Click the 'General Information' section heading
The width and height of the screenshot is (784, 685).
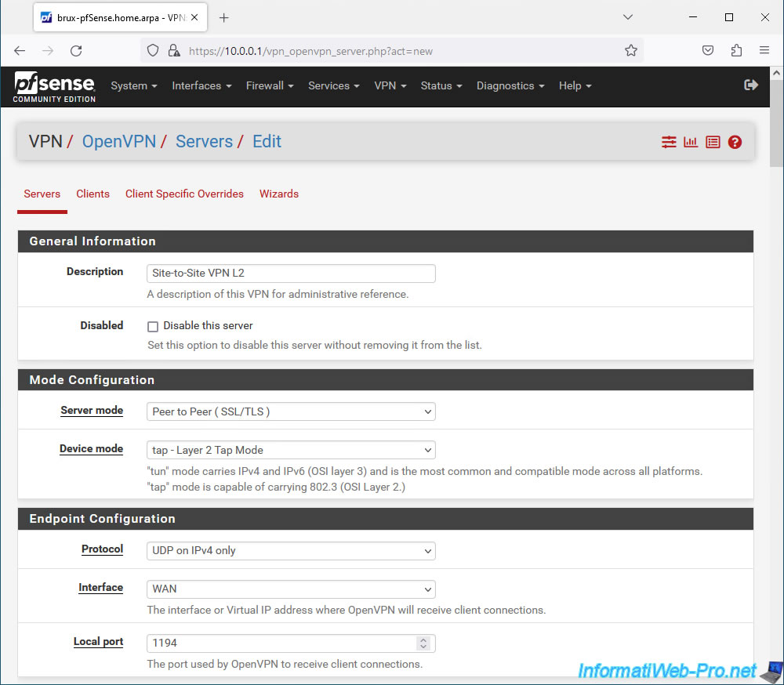93,241
